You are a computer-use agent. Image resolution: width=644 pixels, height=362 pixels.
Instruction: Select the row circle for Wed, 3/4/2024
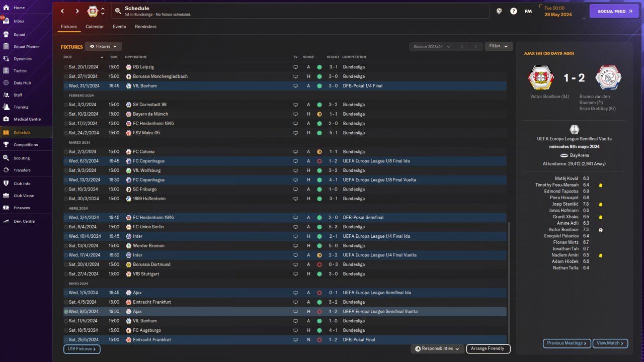[x=66, y=218]
